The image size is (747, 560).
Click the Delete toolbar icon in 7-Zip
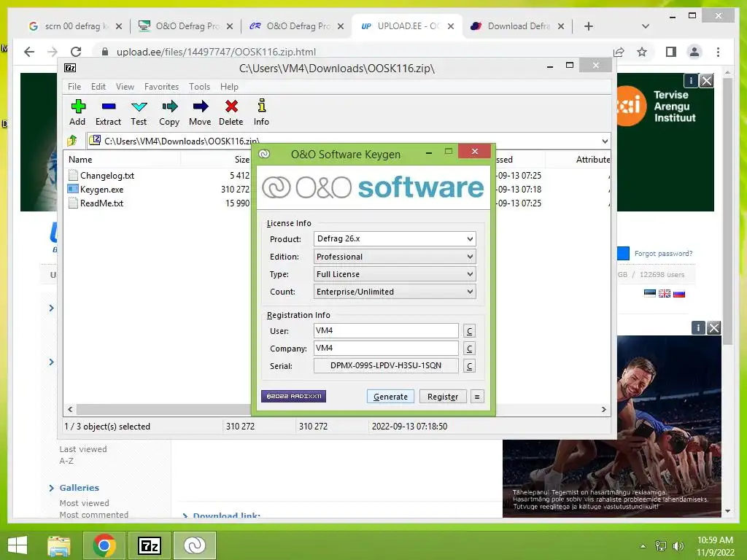(x=231, y=112)
